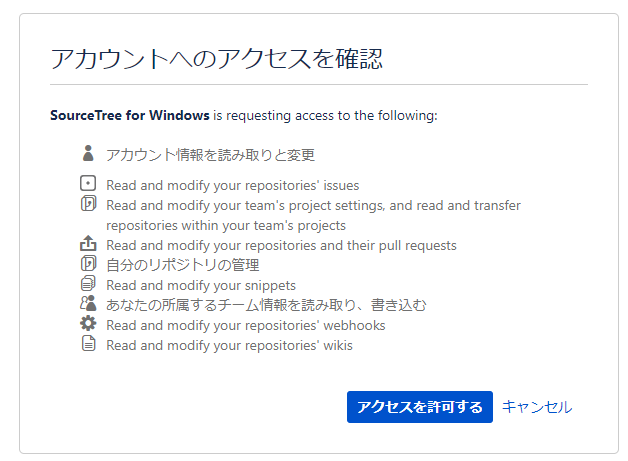The width and height of the screenshot is (628, 461).
Task: Select the アカウントへのアクセスを確認 heading
Action: 216,59
